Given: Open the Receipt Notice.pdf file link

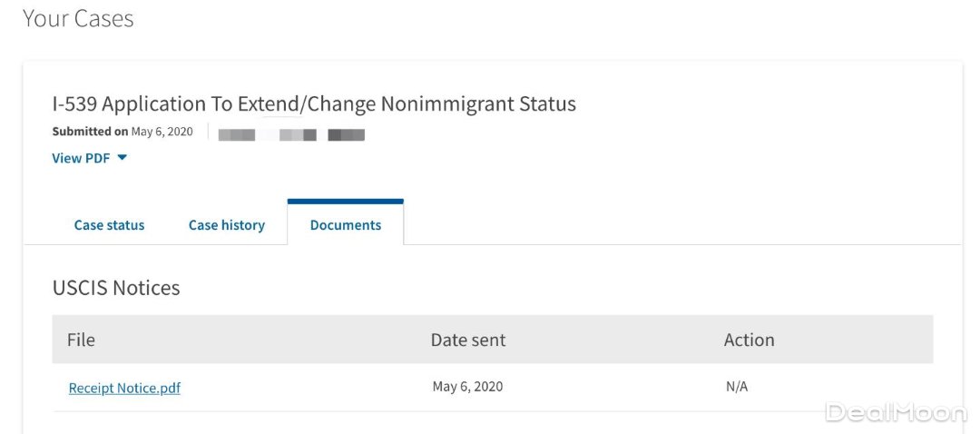Looking at the screenshot, I should pyautogui.click(x=124, y=388).
